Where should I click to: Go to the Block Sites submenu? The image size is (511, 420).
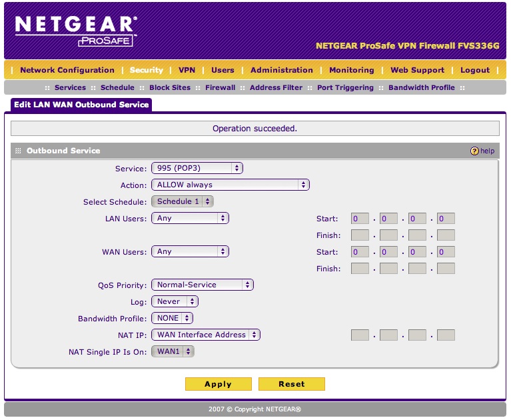[x=170, y=88]
